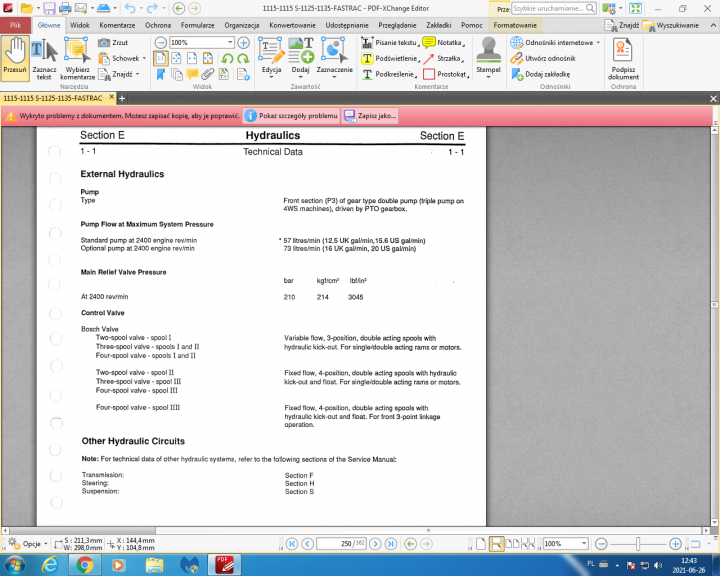The width and height of the screenshot is (720, 576).
Task: Open the Stempel stamp tool
Action: (x=488, y=58)
